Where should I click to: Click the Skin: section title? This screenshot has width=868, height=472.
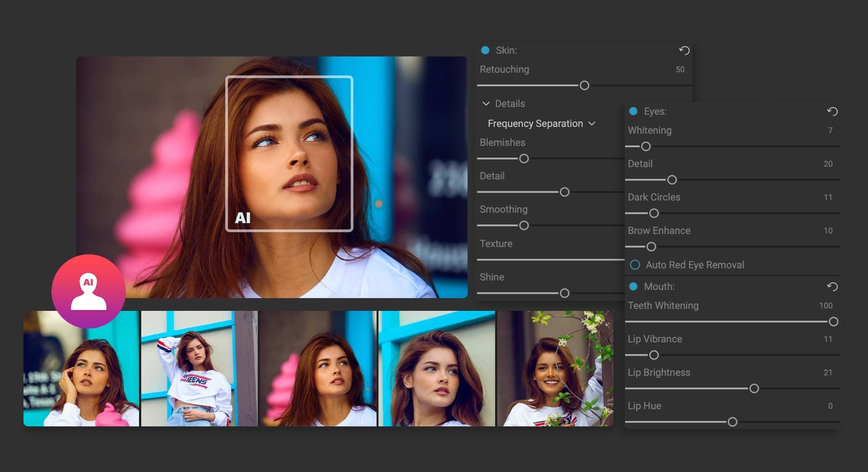[x=506, y=50]
